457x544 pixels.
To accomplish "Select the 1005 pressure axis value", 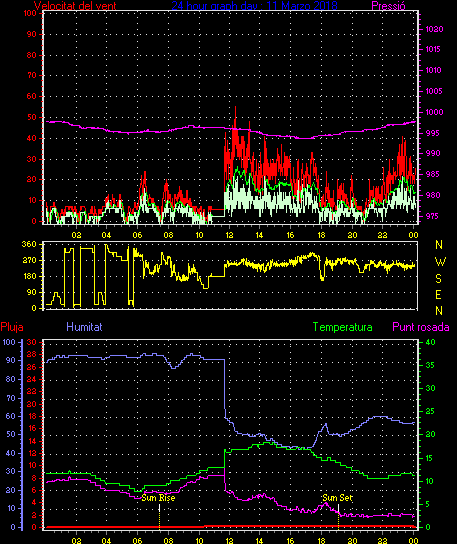I will point(434,91).
